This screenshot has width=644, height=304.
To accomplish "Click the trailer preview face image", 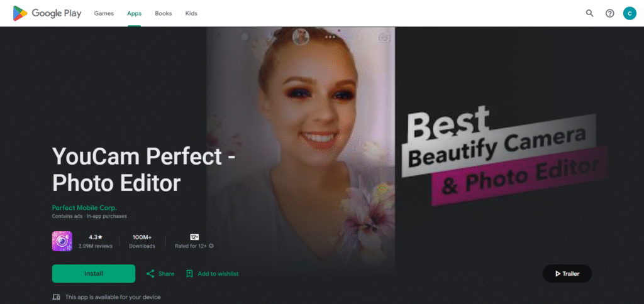I will point(301,151).
